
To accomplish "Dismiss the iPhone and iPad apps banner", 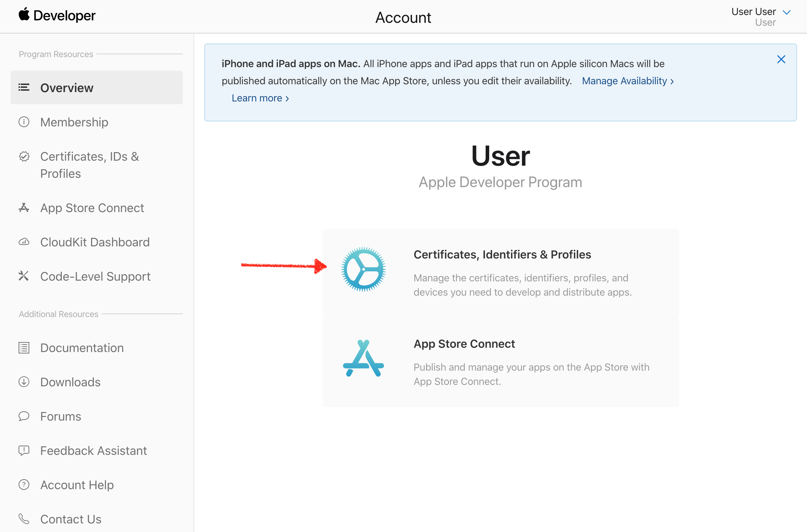I will [781, 59].
